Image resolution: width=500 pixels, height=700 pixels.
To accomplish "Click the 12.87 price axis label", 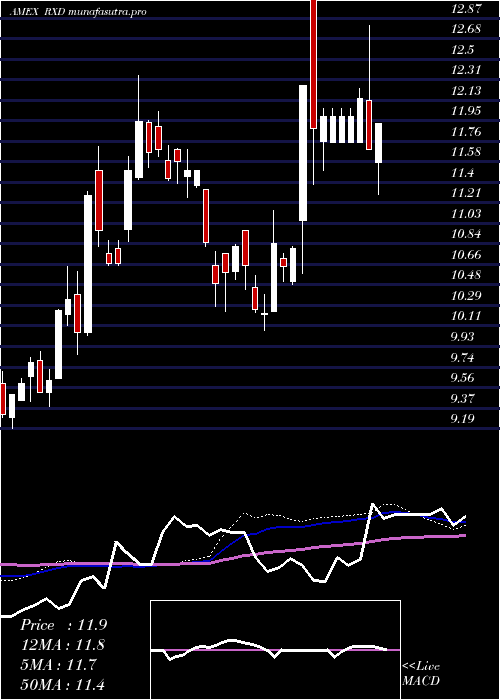I will coord(467,8).
